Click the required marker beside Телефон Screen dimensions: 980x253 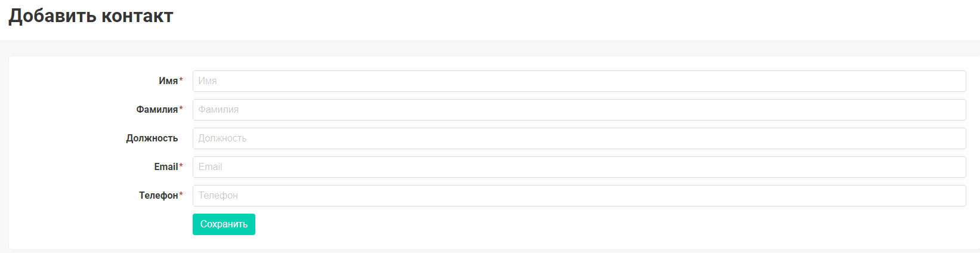click(x=181, y=195)
